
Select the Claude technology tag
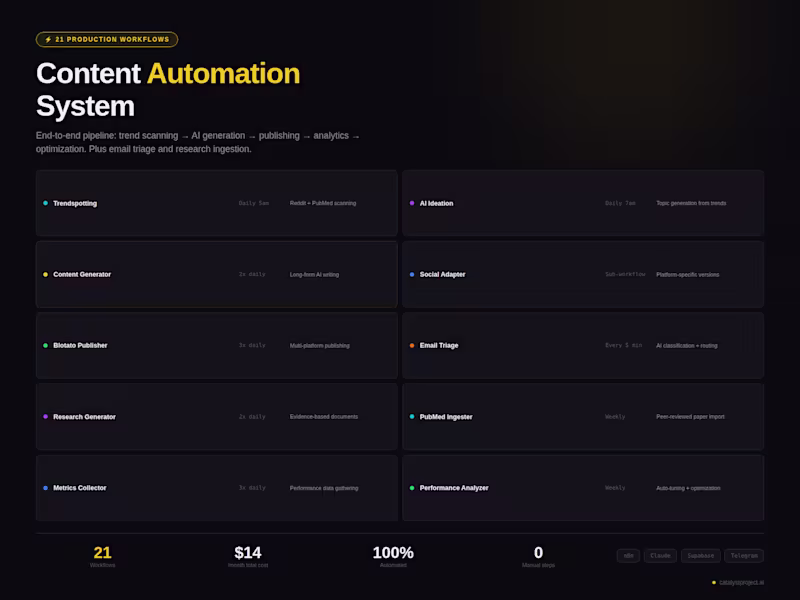[660, 556]
